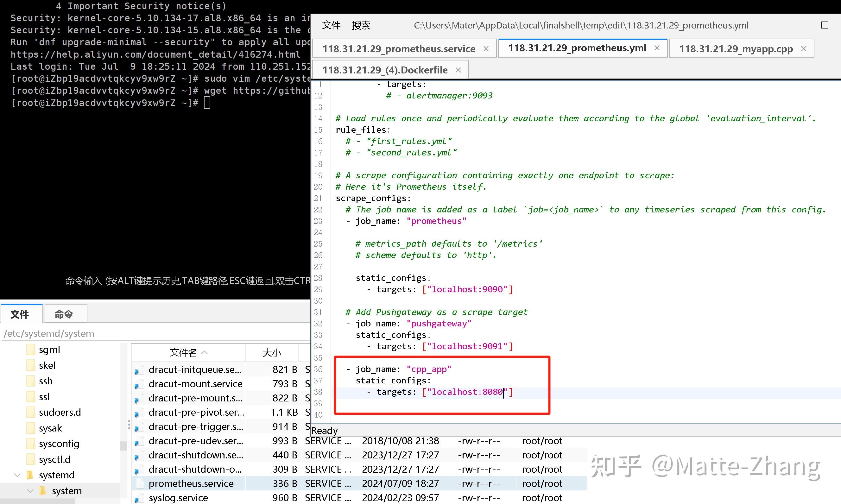This screenshot has height=504, width=841.
Task: Select the 文件 bottom panel tab
Action: (20, 314)
